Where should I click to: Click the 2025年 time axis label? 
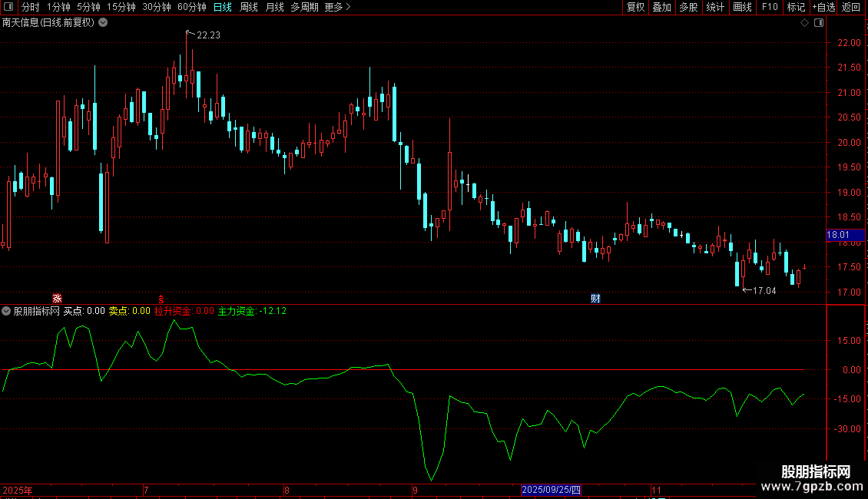coord(18,490)
